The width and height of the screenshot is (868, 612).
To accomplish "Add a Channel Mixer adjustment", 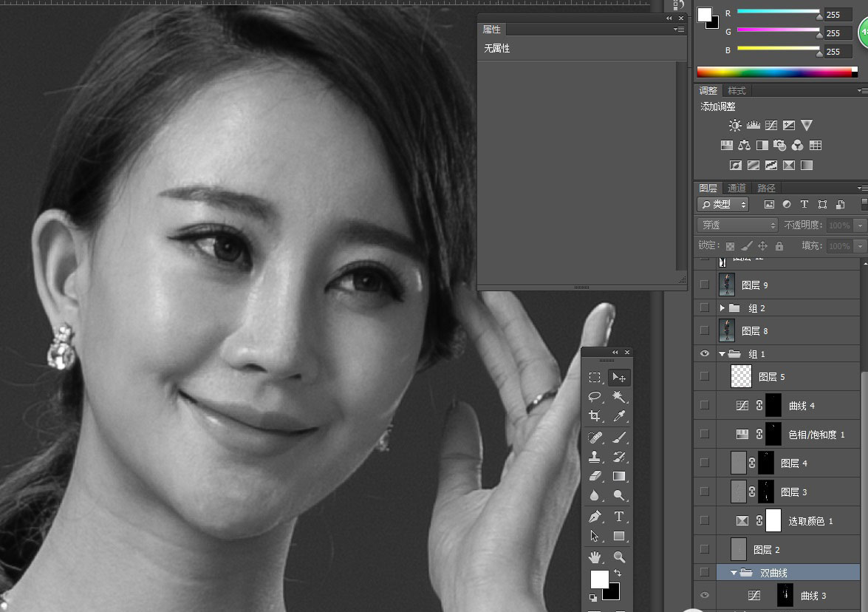I will pyautogui.click(x=797, y=146).
